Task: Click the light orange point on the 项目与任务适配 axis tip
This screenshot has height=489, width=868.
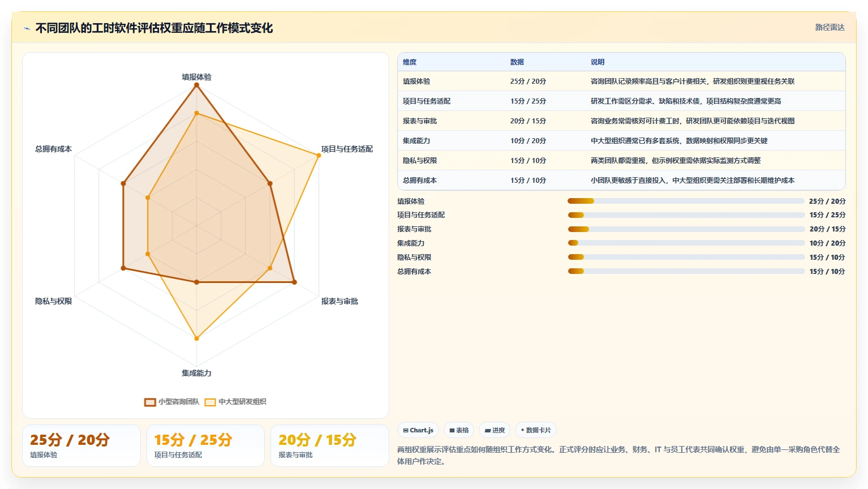Action: point(319,155)
